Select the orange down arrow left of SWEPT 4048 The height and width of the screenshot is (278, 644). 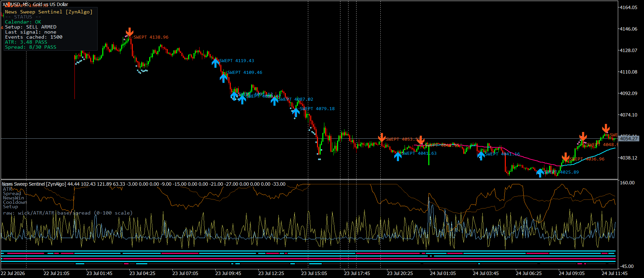(x=583, y=136)
